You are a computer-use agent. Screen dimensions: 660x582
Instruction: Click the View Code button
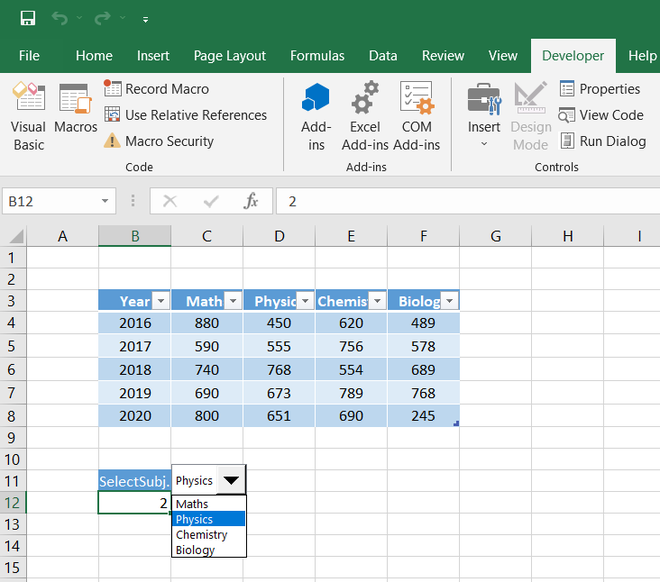point(601,115)
